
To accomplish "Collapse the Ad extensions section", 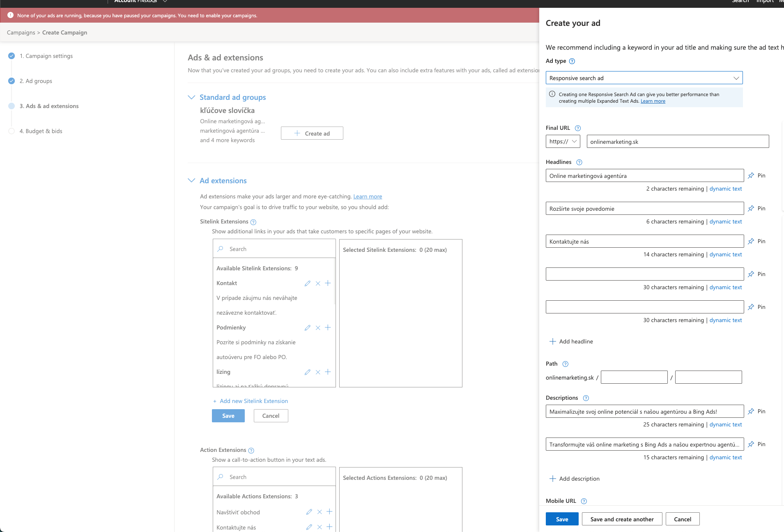I will tap(191, 181).
